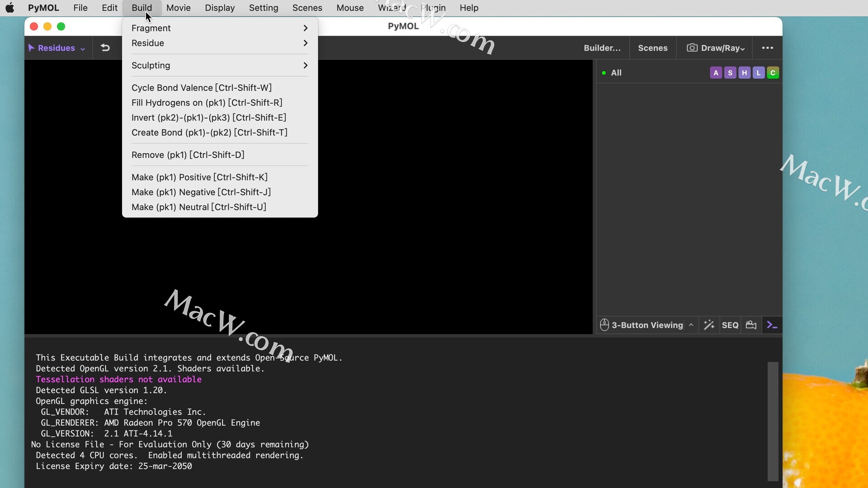The image size is (868, 488).
Task: Select Make (pk1) Positive
Action: [x=220, y=177]
